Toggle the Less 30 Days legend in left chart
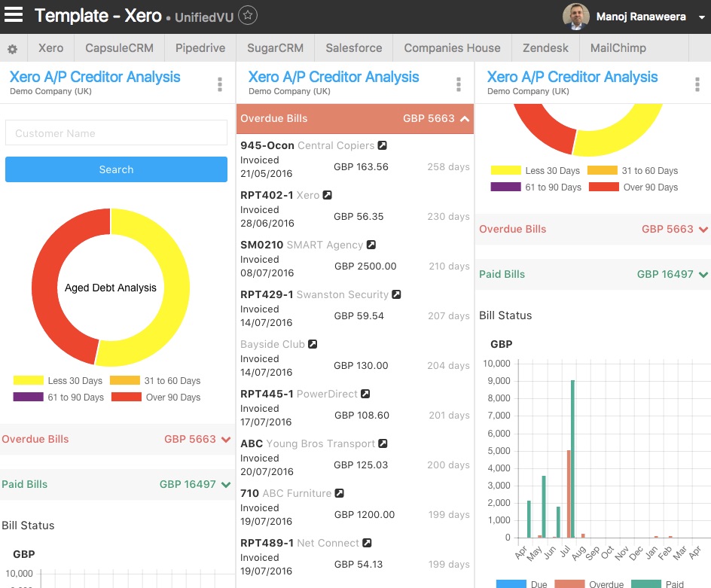Screen dimensions: 711x588 pos(58,381)
